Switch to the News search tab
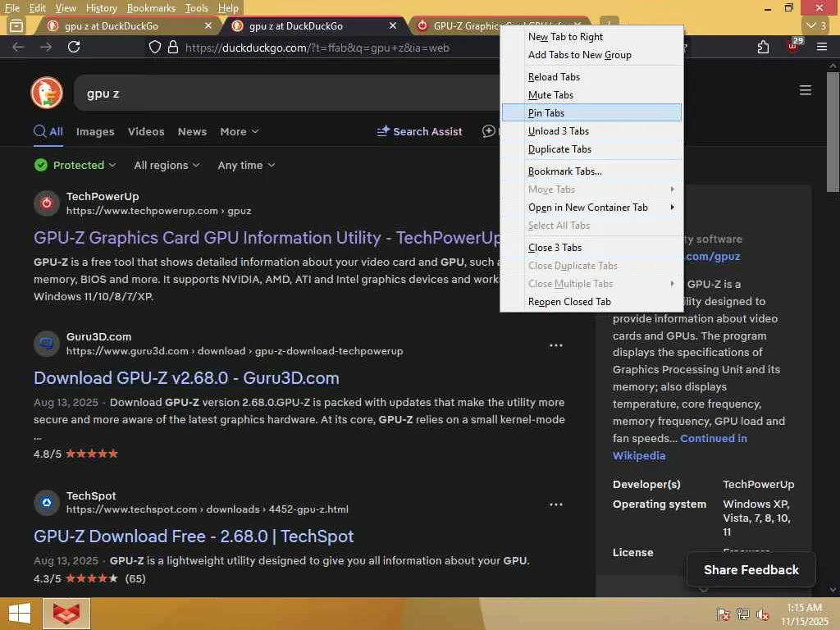The image size is (840, 630). click(x=192, y=131)
